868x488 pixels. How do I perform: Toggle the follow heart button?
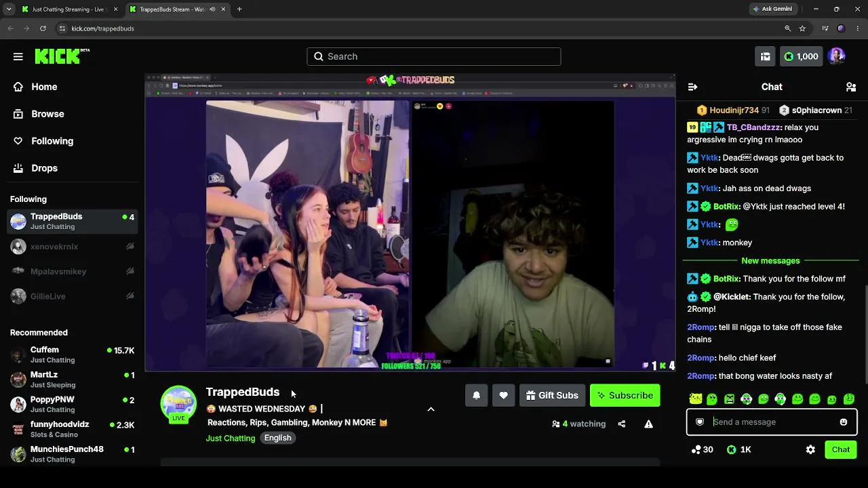503,395
